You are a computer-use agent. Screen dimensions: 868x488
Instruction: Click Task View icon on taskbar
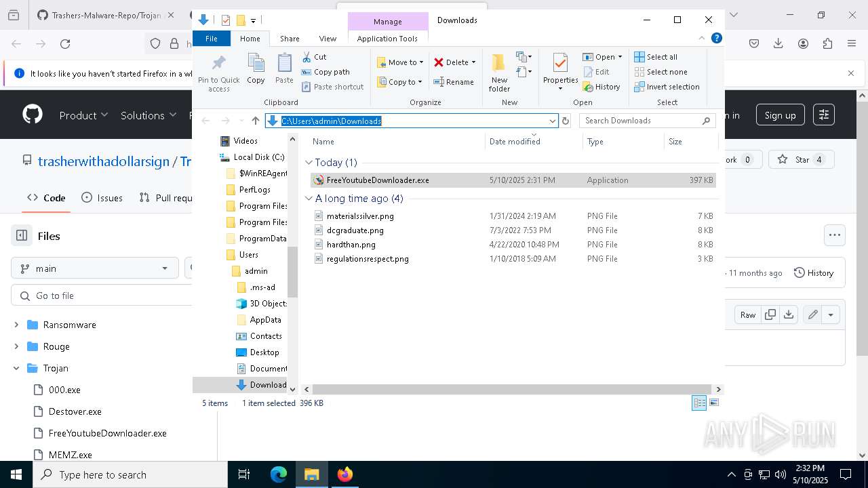pos(244,474)
